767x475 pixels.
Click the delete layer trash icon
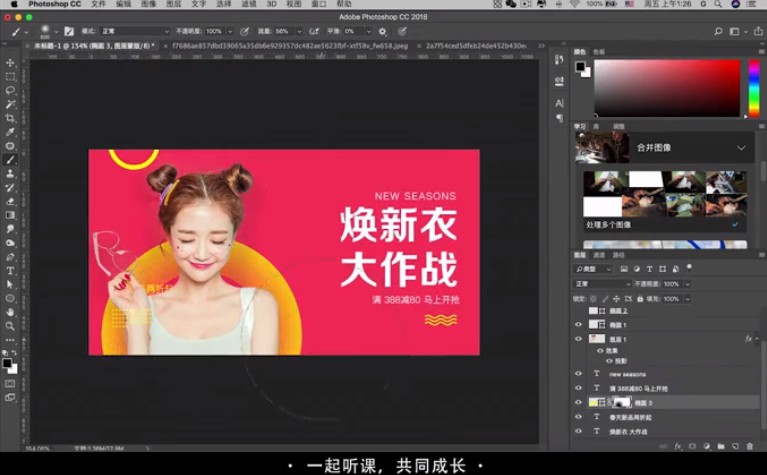750,445
